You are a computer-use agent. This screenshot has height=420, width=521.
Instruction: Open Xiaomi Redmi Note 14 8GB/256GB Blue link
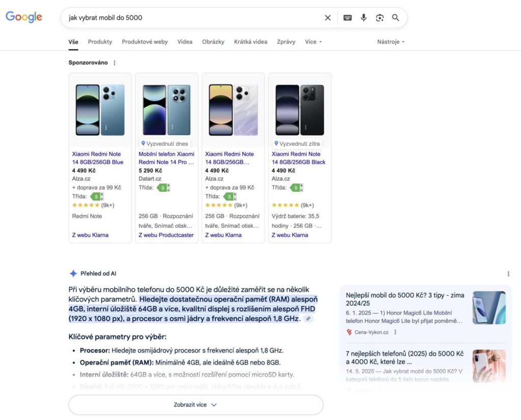point(98,158)
